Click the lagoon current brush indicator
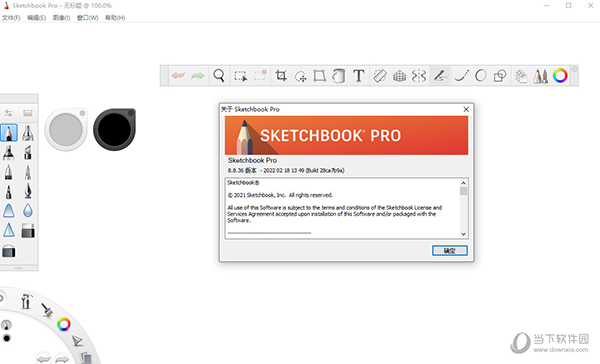The height and width of the screenshot is (364, 600). coord(6,325)
